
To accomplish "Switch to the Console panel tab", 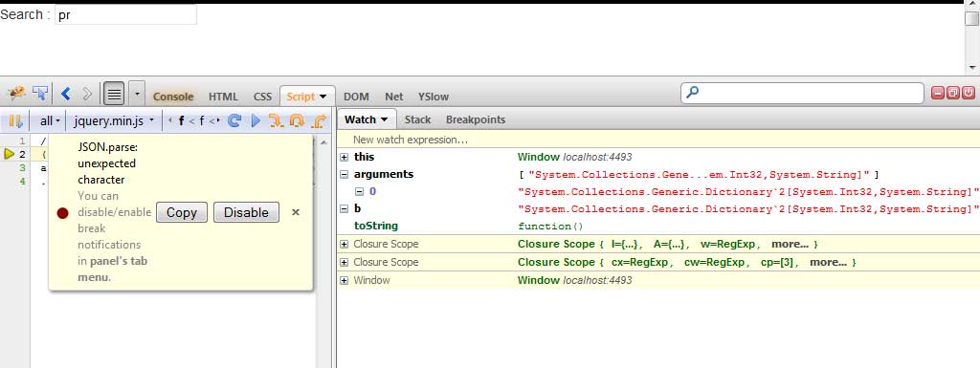I will [x=173, y=97].
